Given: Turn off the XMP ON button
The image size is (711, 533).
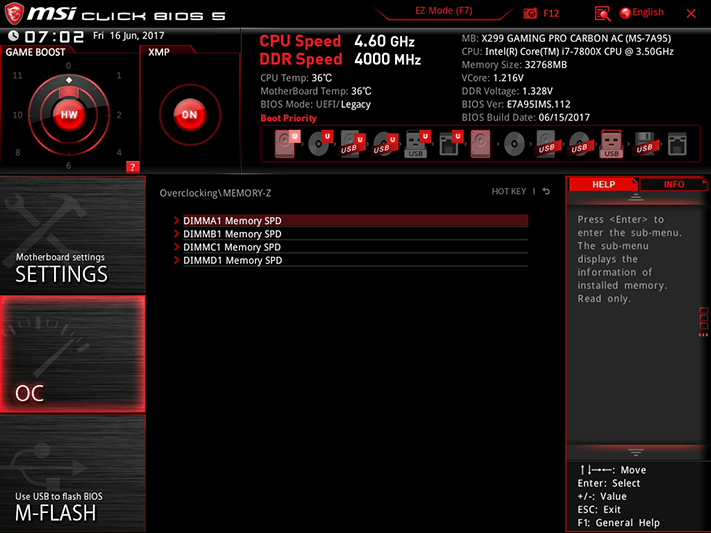Looking at the screenshot, I should (x=190, y=115).
